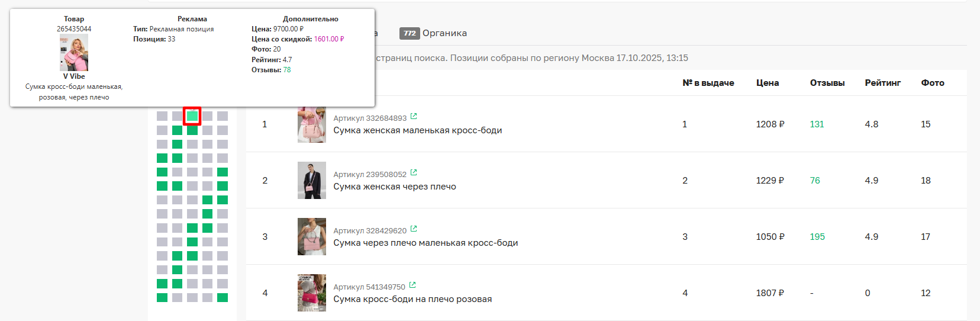The image size is (980, 321).
Task: Click the V Vibe product image in tooltip
Action: coord(74,52)
